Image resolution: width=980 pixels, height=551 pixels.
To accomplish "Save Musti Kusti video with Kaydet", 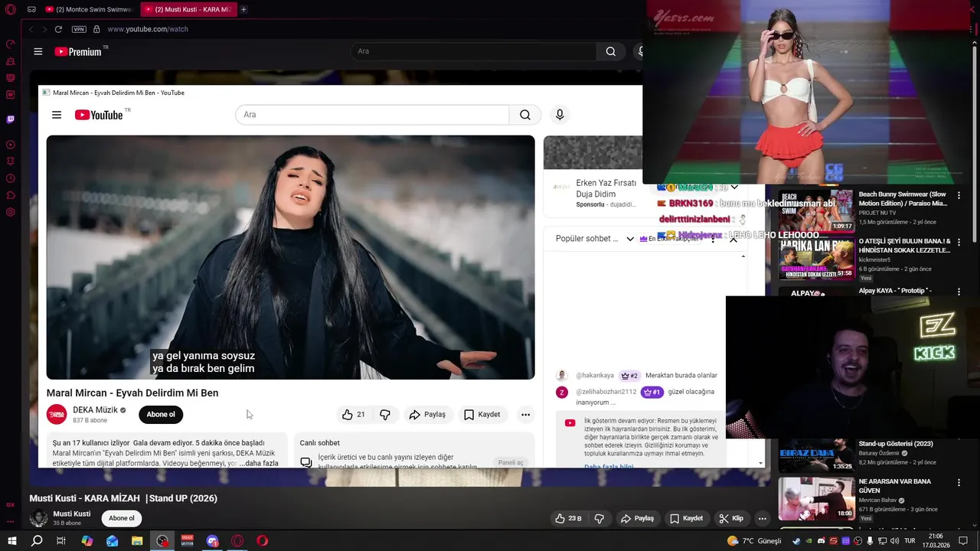I will click(687, 518).
